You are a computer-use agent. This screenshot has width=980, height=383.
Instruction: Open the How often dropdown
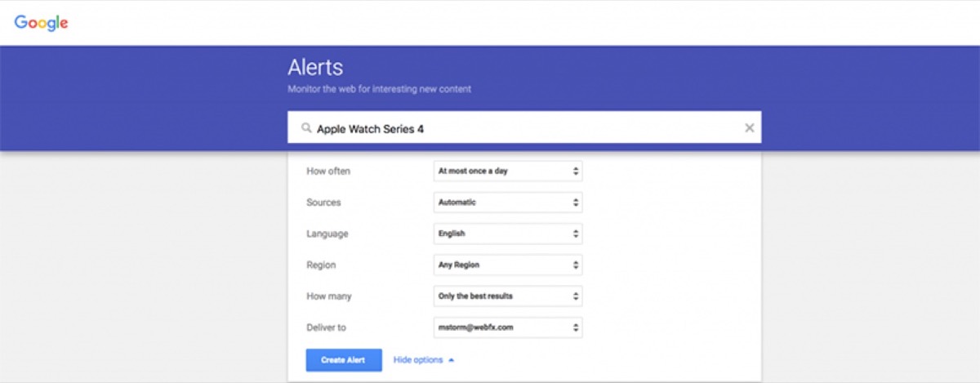[507, 171]
